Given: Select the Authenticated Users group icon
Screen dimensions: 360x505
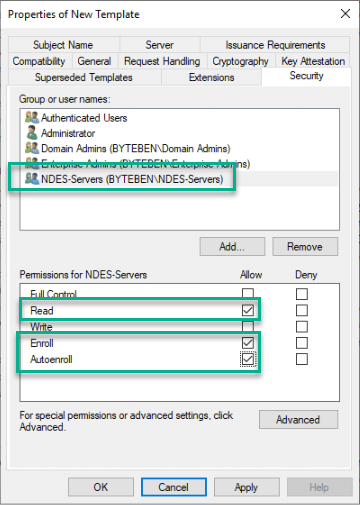Looking at the screenshot, I should [32, 117].
